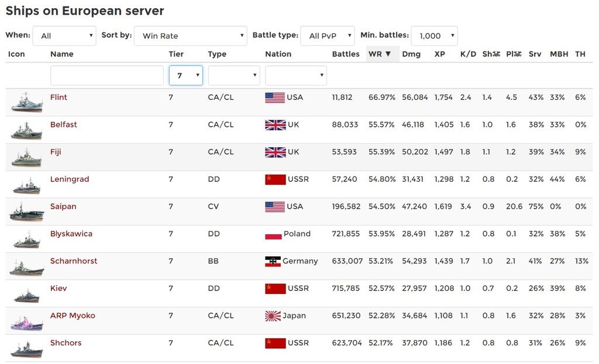Open the Nation filter dropdown

[296, 75]
